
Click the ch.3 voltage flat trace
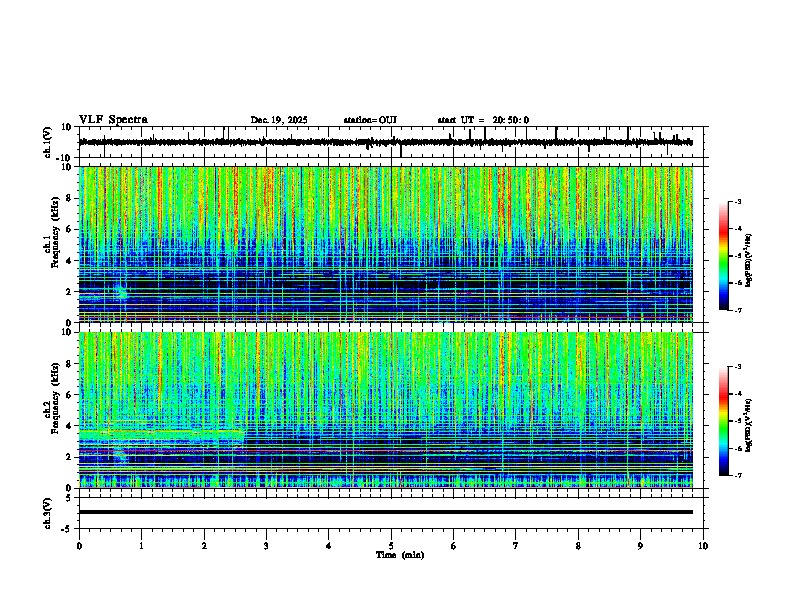(x=385, y=512)
